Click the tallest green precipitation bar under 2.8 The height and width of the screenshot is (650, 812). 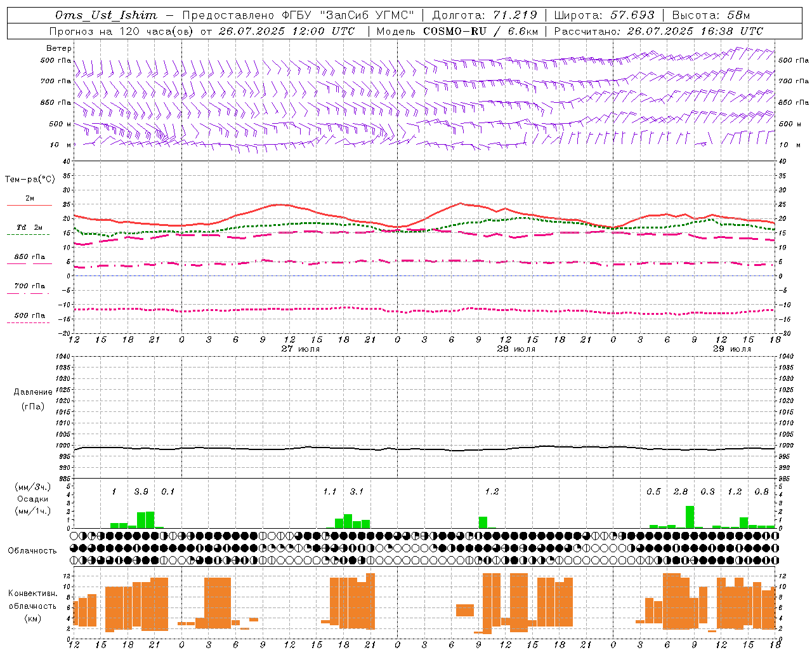(690, 517)
